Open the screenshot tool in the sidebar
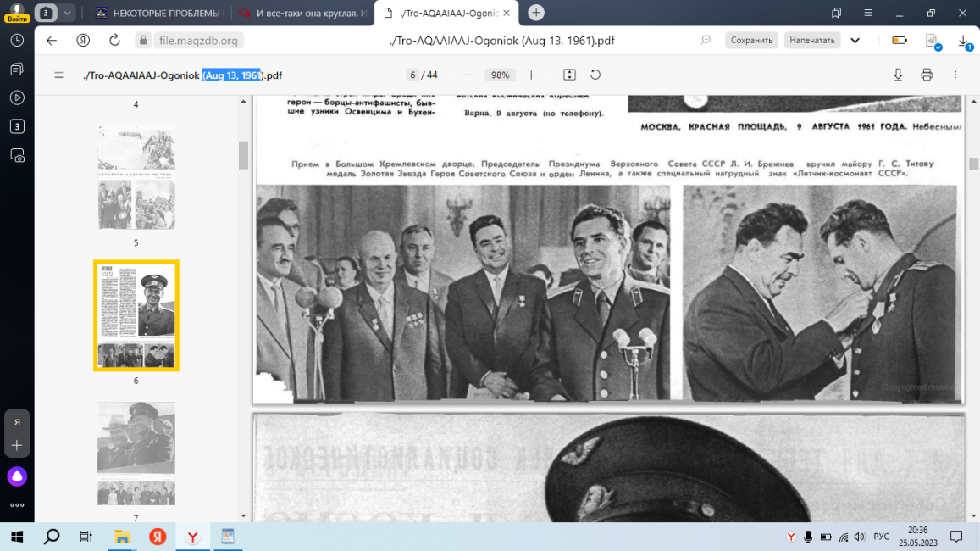 click(17, 155)
